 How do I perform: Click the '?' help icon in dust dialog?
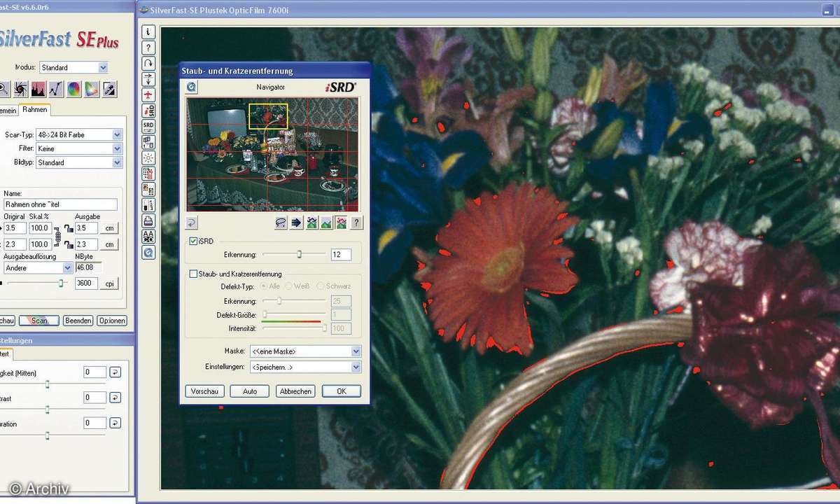click(x=356, y=223)
